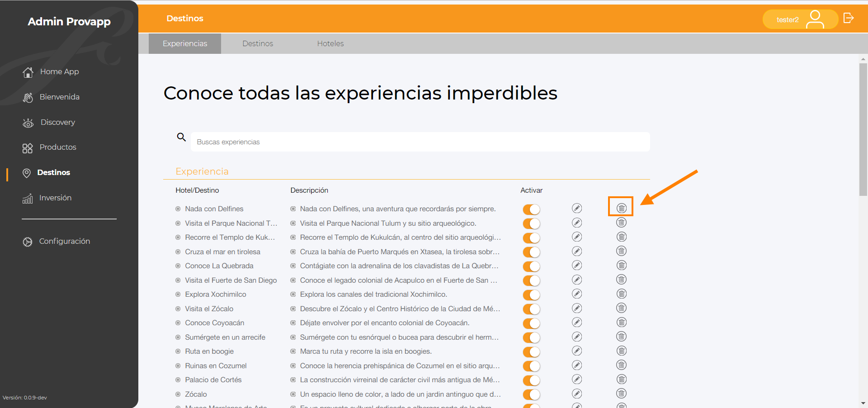Toggle Sumérgete en un arrecife switch
The height and width of the screenshot is (408, 868).
(x=532, y=337)
